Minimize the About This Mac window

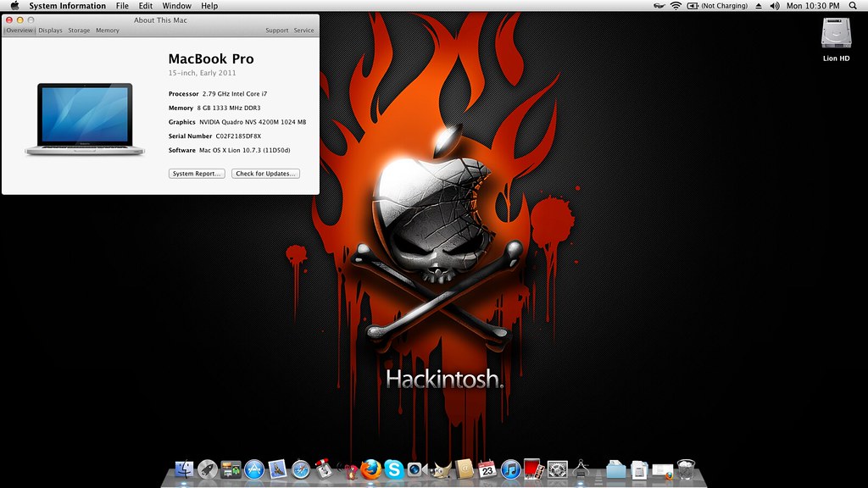(x=20, y=20)
